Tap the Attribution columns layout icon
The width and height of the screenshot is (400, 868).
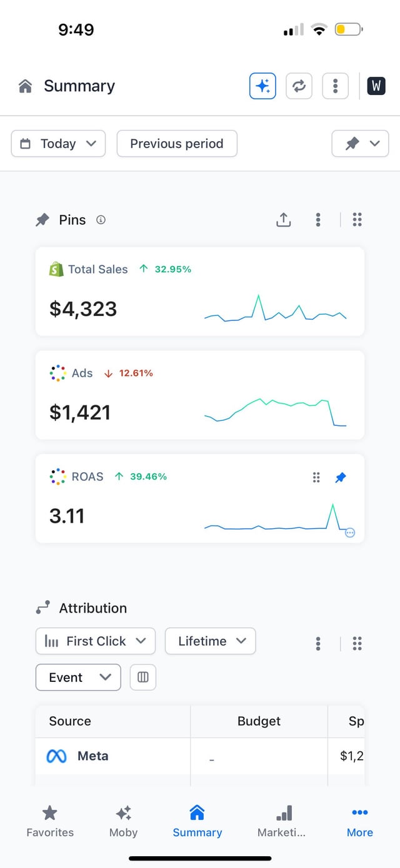coord(142,678)
